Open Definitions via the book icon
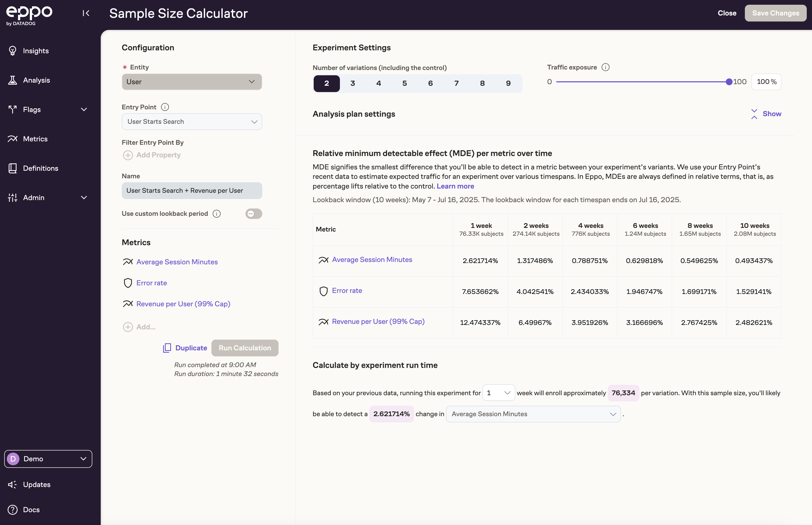Image resolution: width=812 pixels, height=525 pixels. point(13,168)
